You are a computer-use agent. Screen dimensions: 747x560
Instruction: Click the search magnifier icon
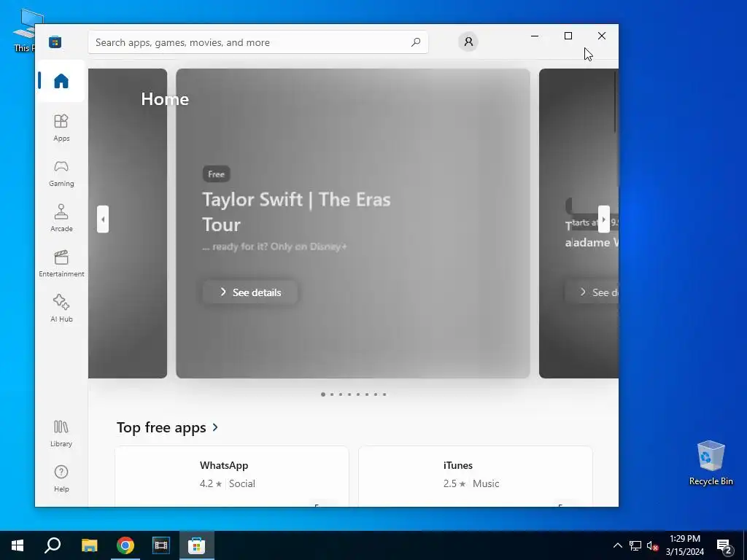[415, 42]
